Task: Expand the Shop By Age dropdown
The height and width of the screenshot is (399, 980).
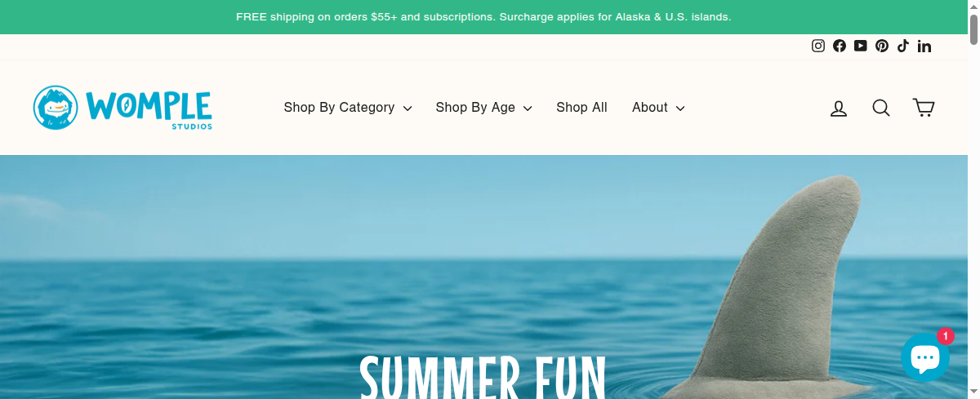Action: coord(483,108)
